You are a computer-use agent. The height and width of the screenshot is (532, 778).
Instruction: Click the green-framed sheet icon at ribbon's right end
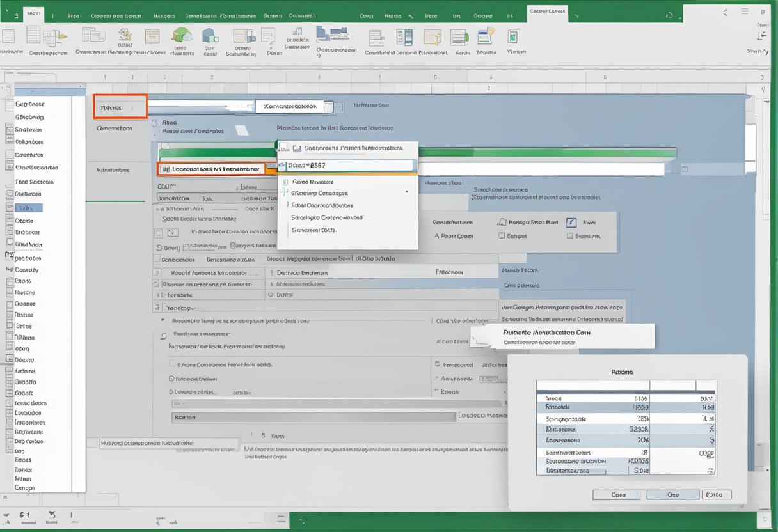point(512,36)
